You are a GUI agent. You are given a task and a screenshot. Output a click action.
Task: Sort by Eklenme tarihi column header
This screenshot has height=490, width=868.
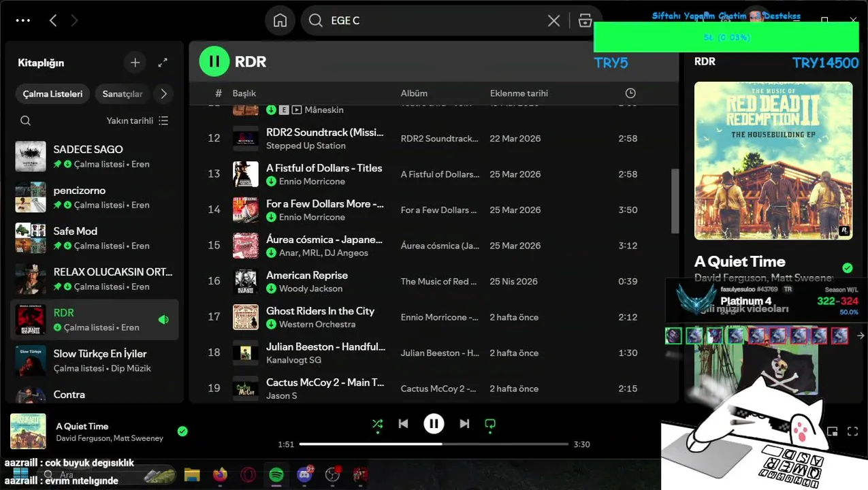click(x=519, y=93)
